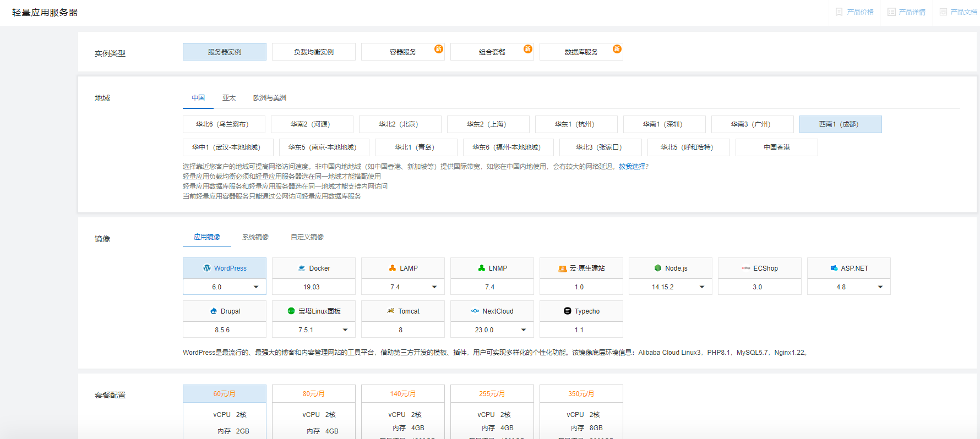The width and height of the screenshot is (980, 439).
Task: Switch to the 亚太 region tab
Action: (x=229, y=98)
